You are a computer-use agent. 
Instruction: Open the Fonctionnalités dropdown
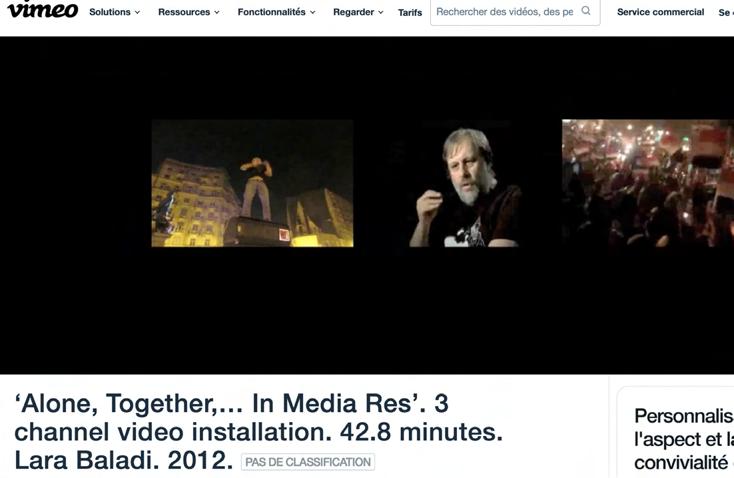coord(276,12)
